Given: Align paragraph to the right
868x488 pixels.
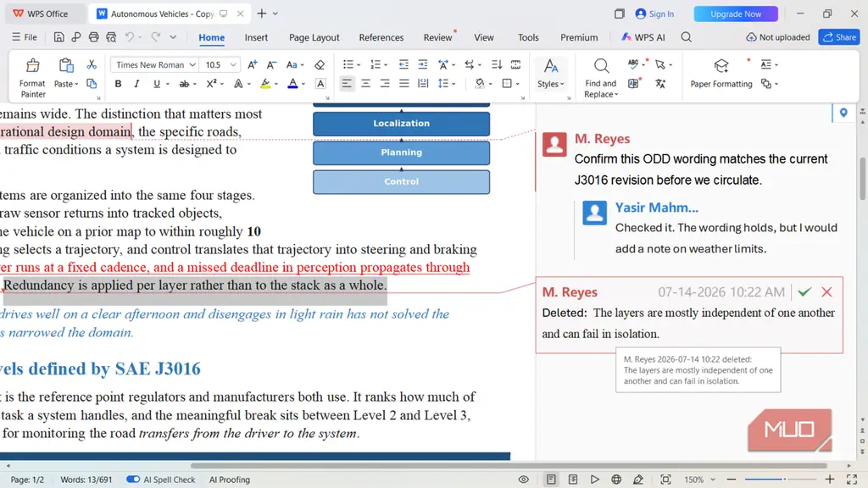Looking at the screenshot, I should tap(385, 84).
